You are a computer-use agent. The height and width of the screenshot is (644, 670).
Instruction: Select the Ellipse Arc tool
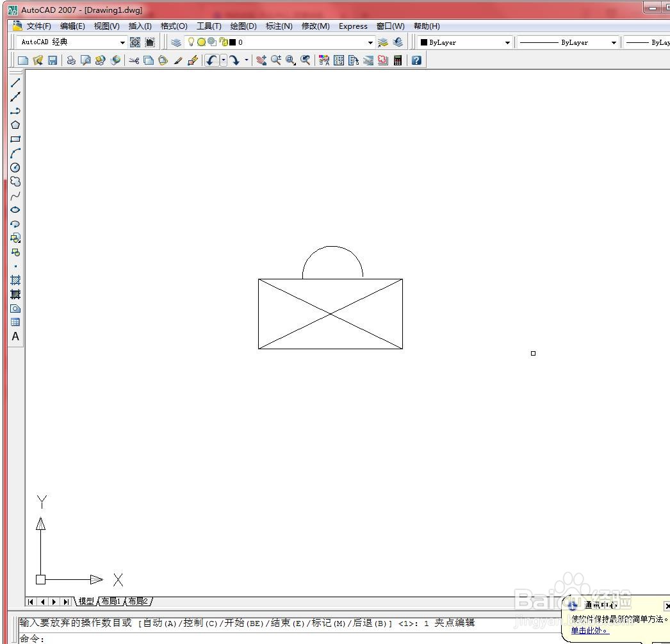(x=15, y=224)
